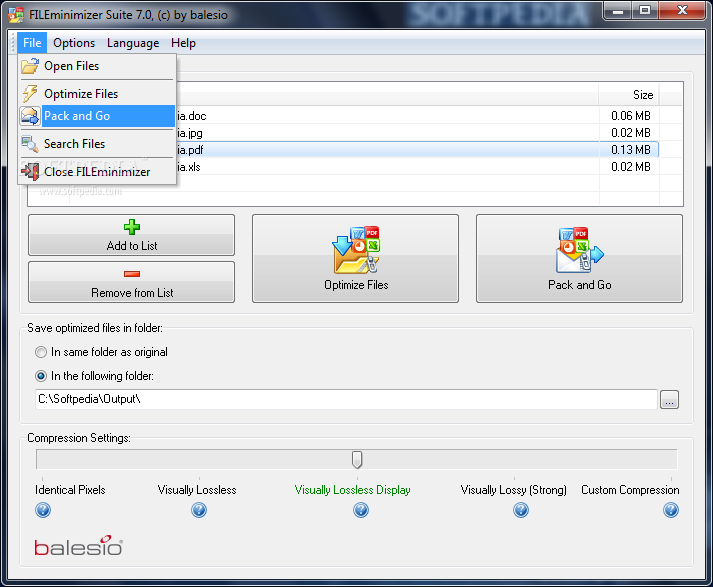Select the .pdf file row
This screenshot has height=587, width=713.
(x=343, y=150)
